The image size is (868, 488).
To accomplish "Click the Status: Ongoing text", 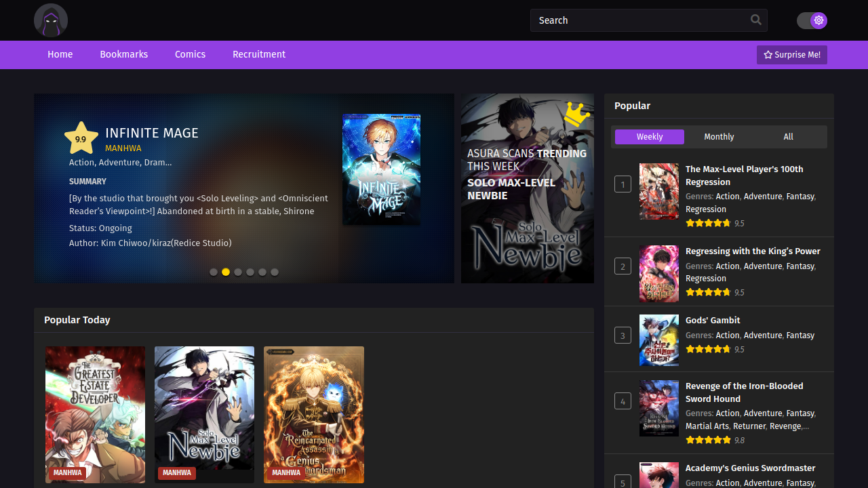I will 100,228.
